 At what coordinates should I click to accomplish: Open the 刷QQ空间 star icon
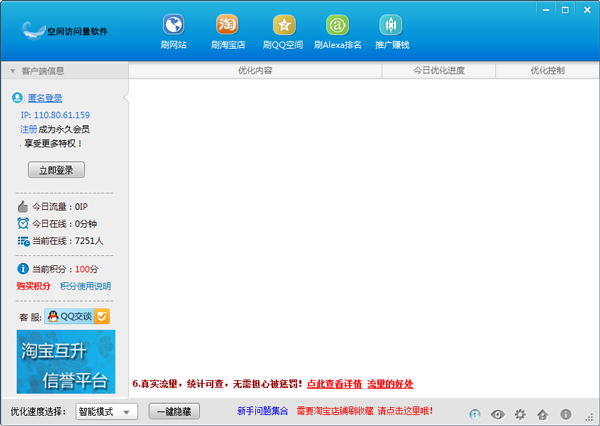click(x=283, y=31)
